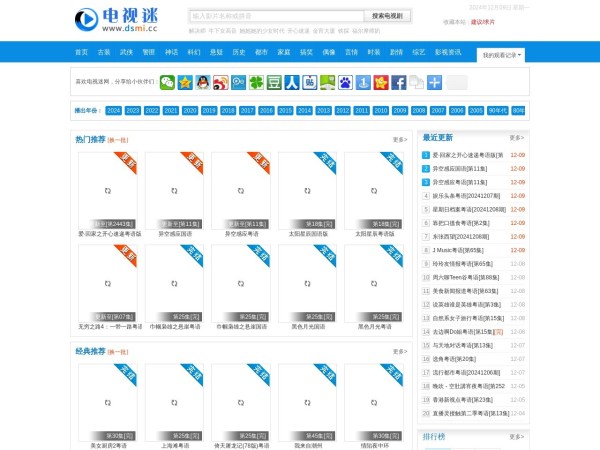Click the Renren share icon
600x450 pixels.
tap(292, 83)
